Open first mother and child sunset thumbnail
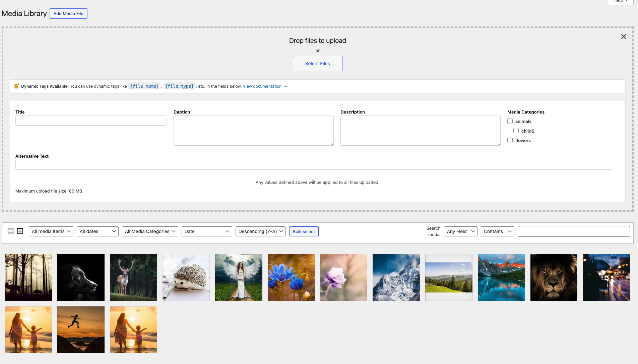Screen dimensions: 638x364 pyautogui.click(x=28, y=330)
